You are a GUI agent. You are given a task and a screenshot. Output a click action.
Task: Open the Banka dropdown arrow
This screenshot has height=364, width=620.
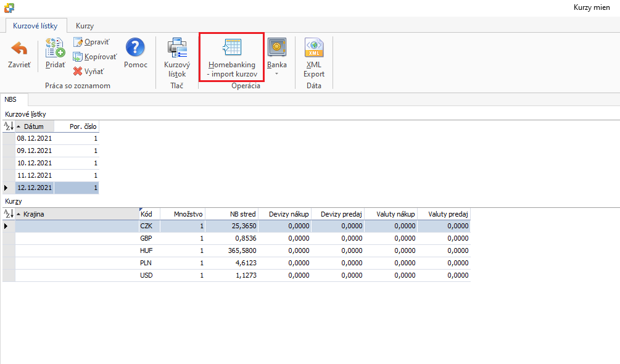pos(277,74)
